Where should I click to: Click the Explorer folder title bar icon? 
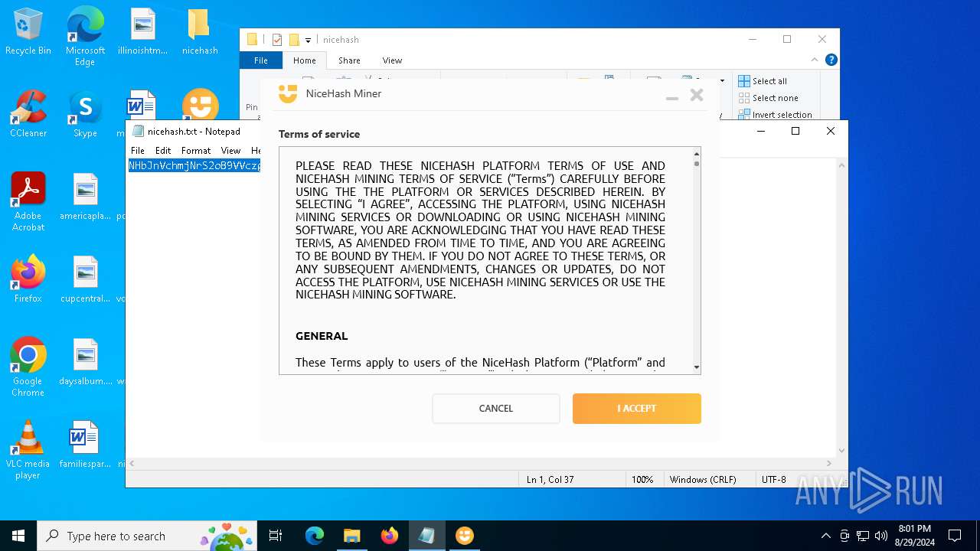pos(252,40)
